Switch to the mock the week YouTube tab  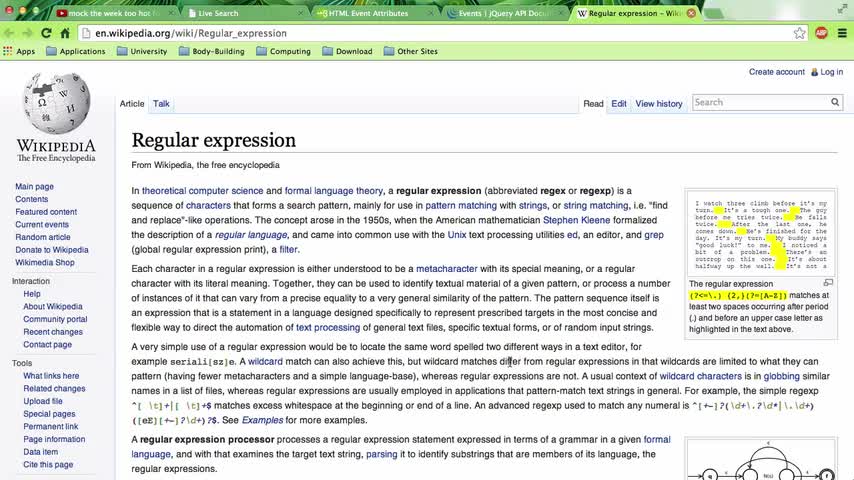coord(114,13)
